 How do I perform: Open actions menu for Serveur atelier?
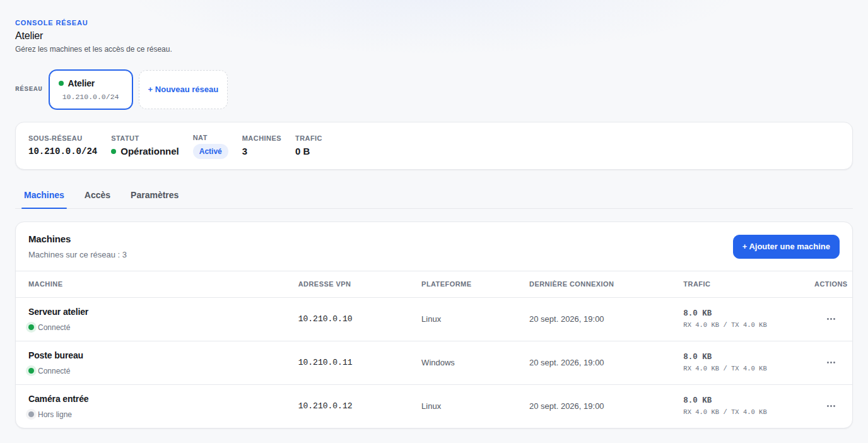point(831,319)
